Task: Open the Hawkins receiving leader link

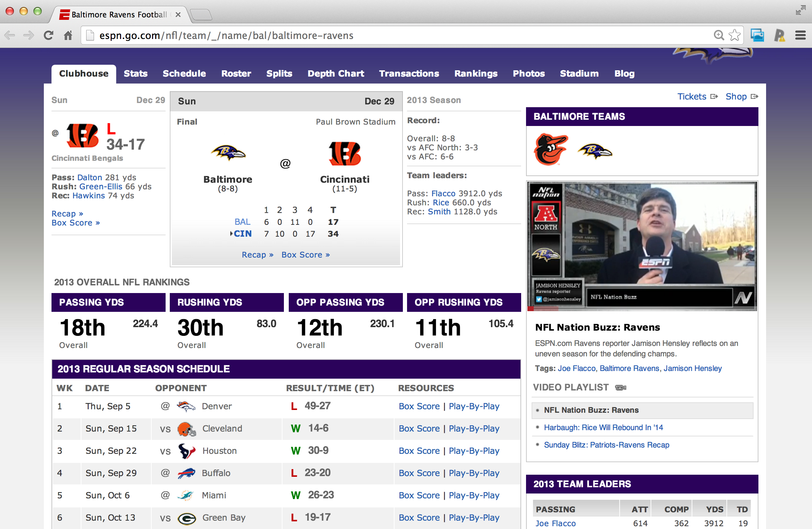Action: pos(89,196)
